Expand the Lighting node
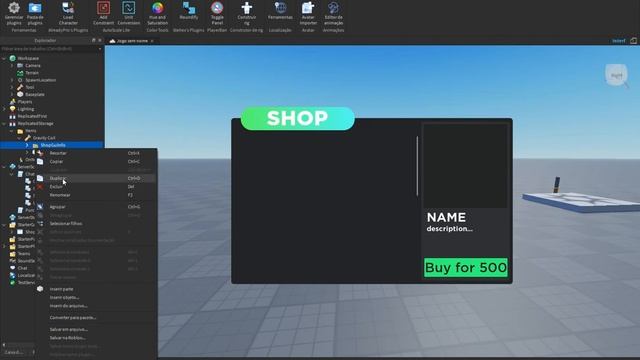 tap(4, 109)
